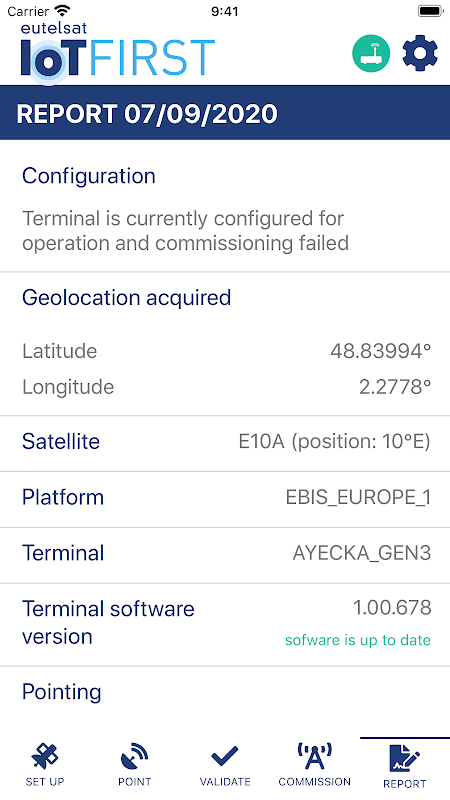Tap the Satellite E10A row
This screenshot has width=450, height=800.
[x=225, y=442]
